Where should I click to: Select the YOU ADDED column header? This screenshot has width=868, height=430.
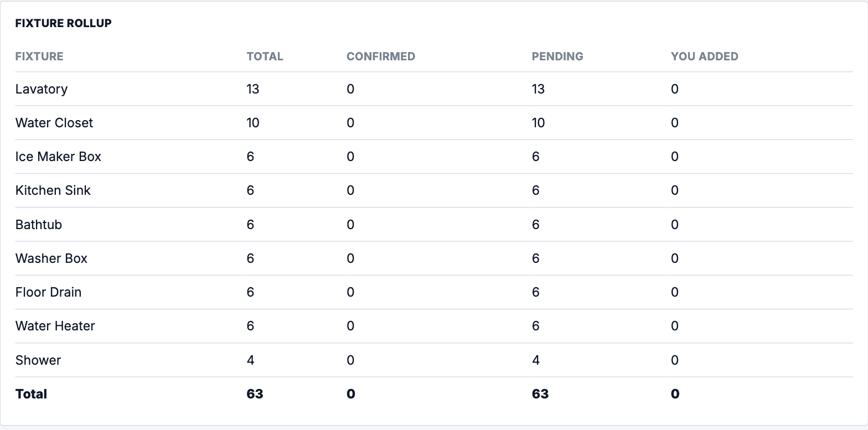tap(705, 56)
